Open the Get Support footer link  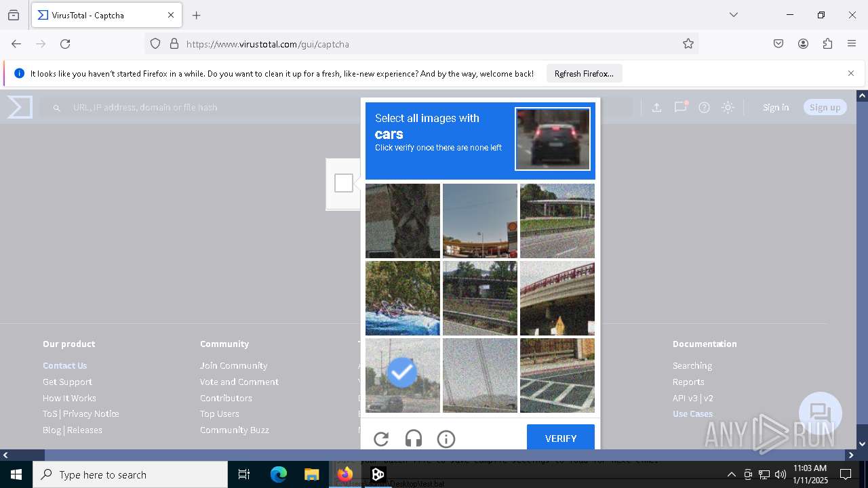click(67, 382)
